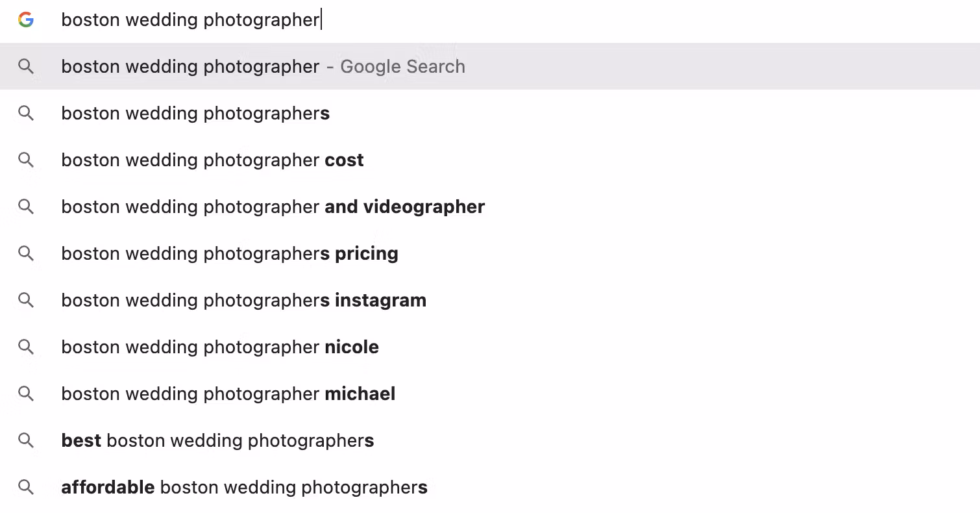Click magnifier icon beside 'Google Search' suggestion
Viewport: 980px width, 513px height.
point(26,66)
